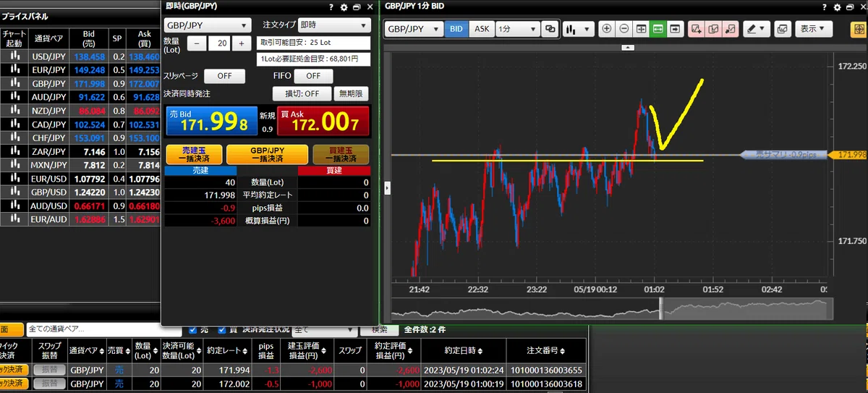The height and width of the screenshot is (393, 868).
Task: Click the 売 Bid 171.998 sell button
Action: tap(211, 122)
